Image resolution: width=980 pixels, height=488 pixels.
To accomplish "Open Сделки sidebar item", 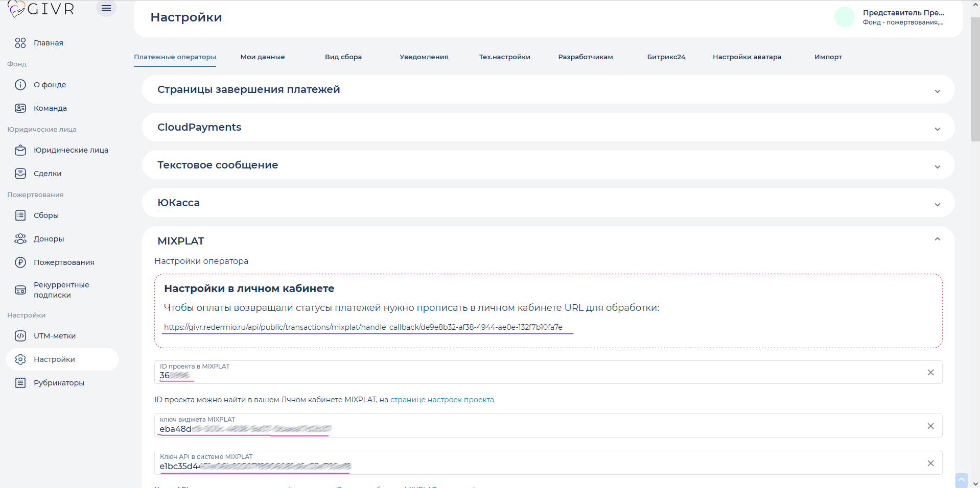I will 48,174.
